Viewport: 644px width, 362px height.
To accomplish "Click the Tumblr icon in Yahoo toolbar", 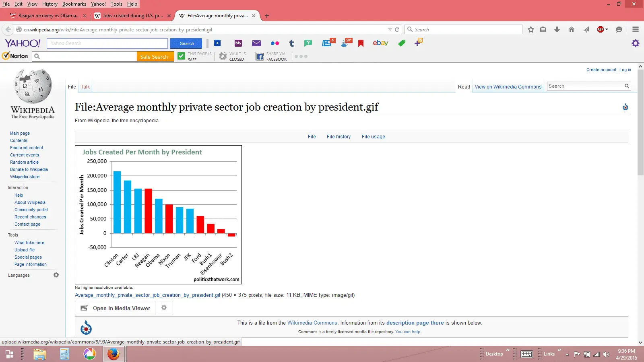I will pos(292,43).
